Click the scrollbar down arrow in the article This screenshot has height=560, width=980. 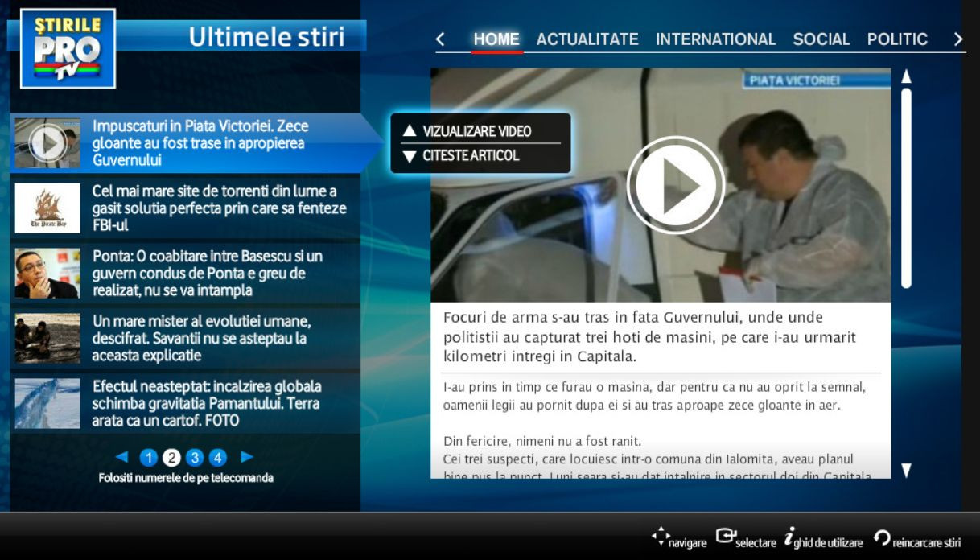click(908, 469)
